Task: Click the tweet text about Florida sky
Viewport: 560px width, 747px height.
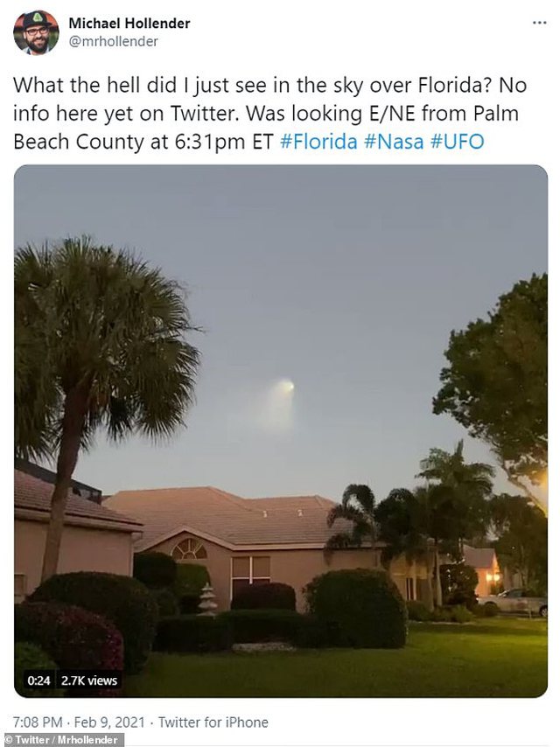Action: click(x=270, y=114)
